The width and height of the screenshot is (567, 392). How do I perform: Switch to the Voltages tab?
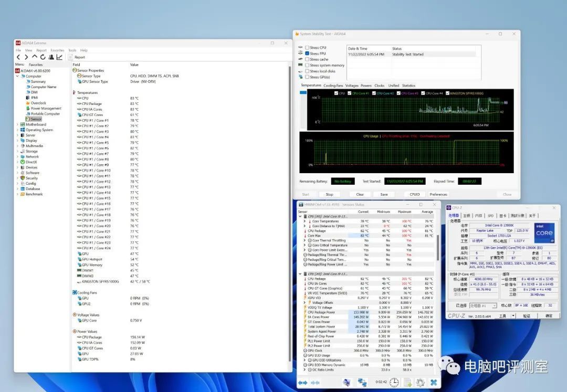coord(351,86)
